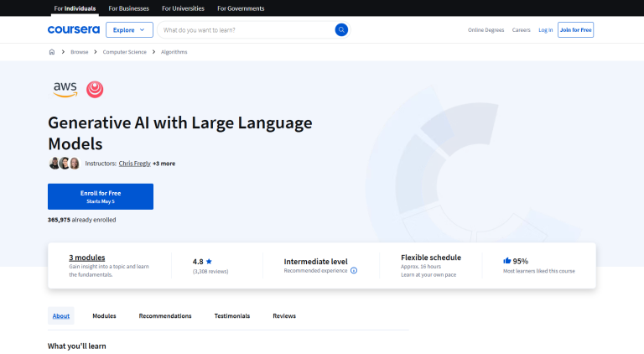Screen dimensions: 644x354
Task: Open Computer Science breadcrumb link
Action: point(124,52)
